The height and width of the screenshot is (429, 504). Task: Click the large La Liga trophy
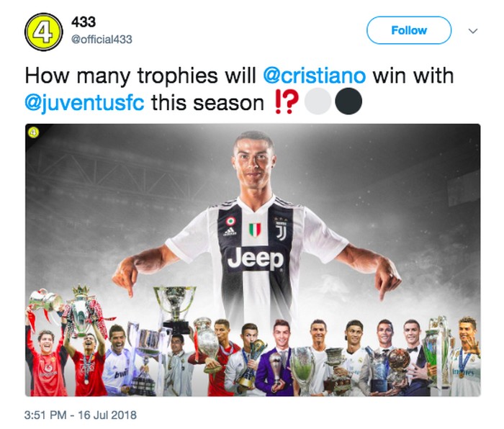pos(175,310)
